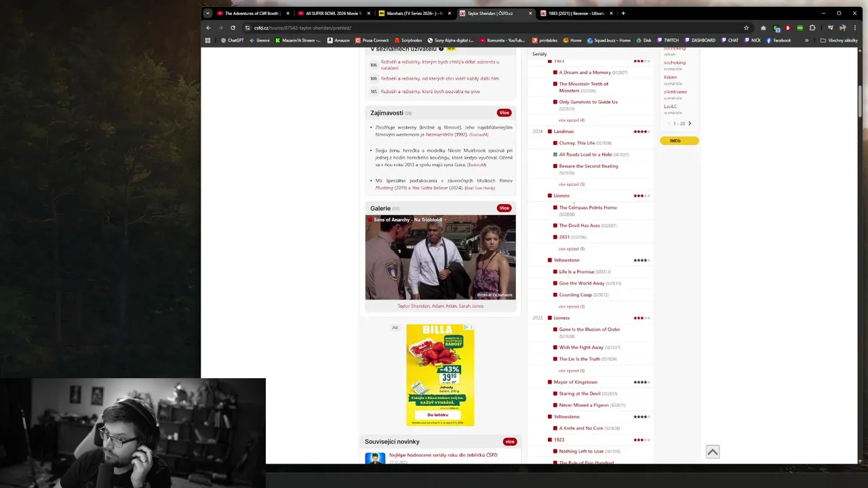The width and height of the screenshot is (868, 488).
Task: Open the TWITCH bookmark
Action: coord(668,41)
